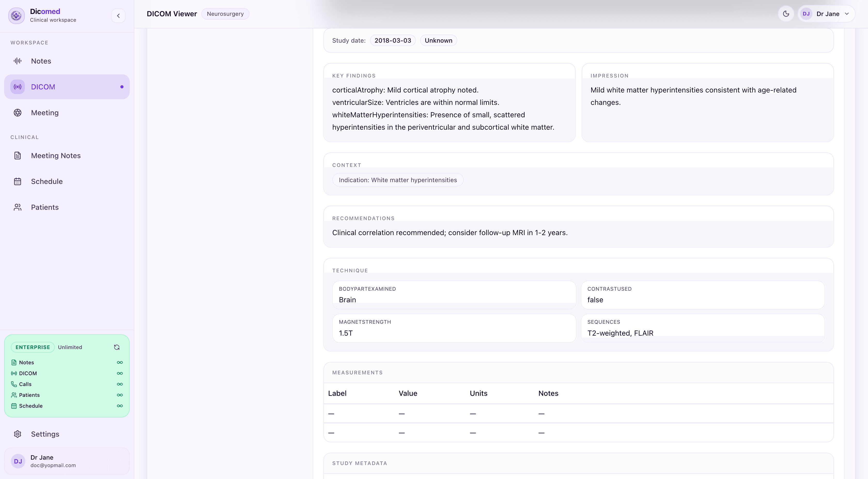Click the Indication: White matter hyperintensities chip
The height and width of the screenshot is (479, 868).
point(398,180)
